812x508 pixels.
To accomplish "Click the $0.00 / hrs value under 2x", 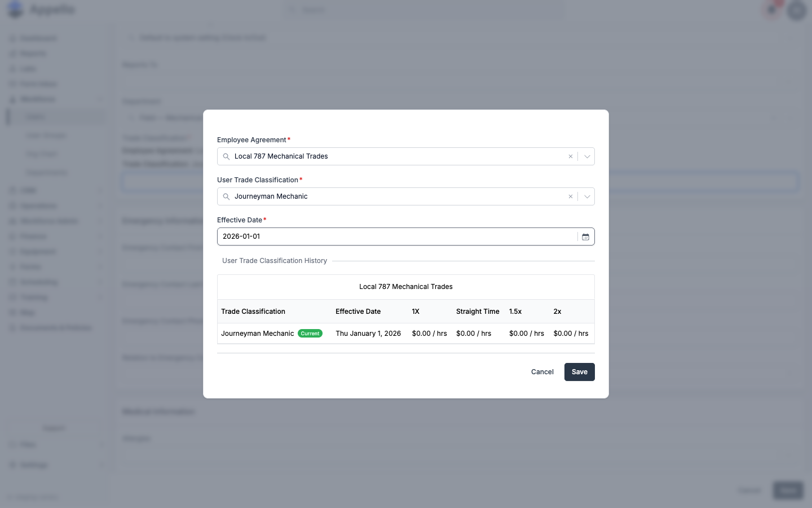I will click(x=571, y=334).
